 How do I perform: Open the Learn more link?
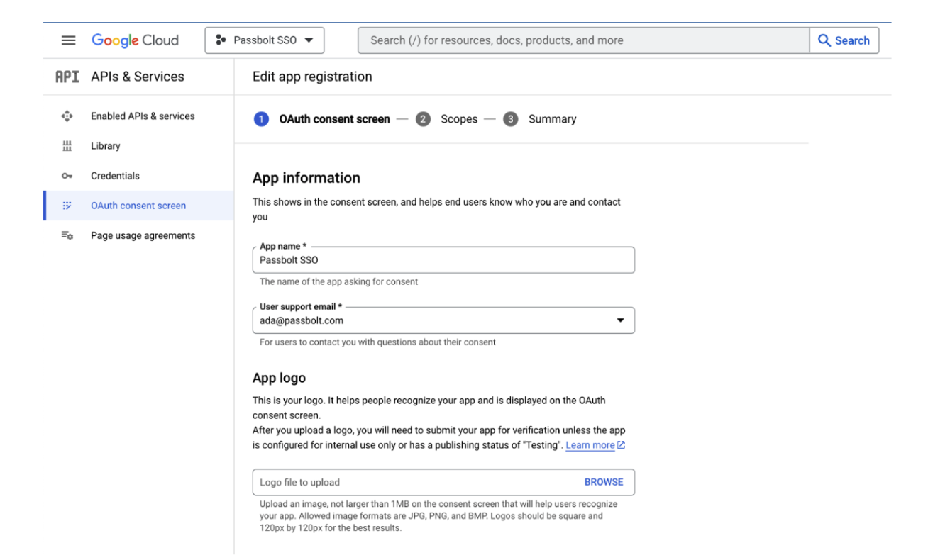(x=590, y=445)
